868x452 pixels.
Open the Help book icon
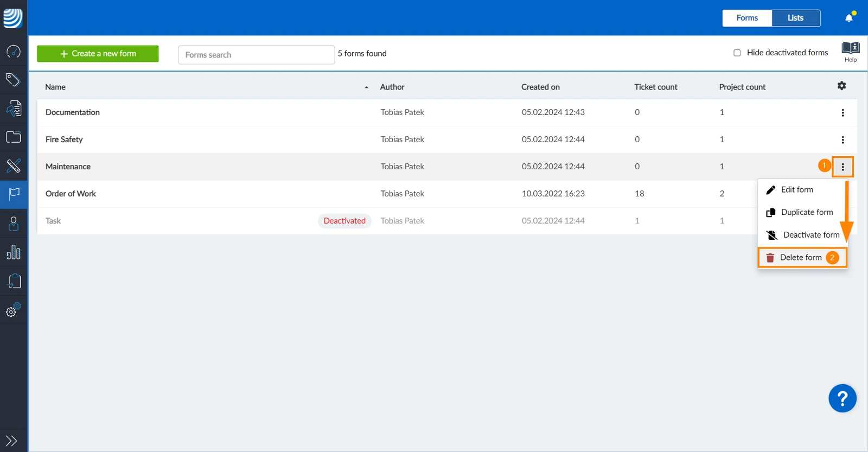click(851, 52)
